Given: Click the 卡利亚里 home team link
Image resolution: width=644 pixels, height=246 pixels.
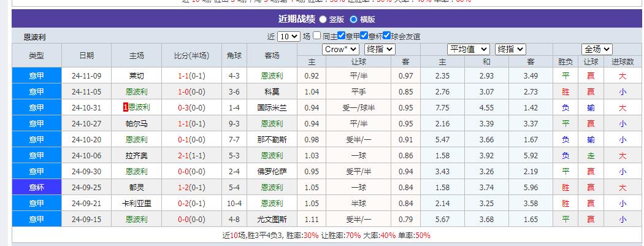Looking at the screenshot, I should 137,203.
